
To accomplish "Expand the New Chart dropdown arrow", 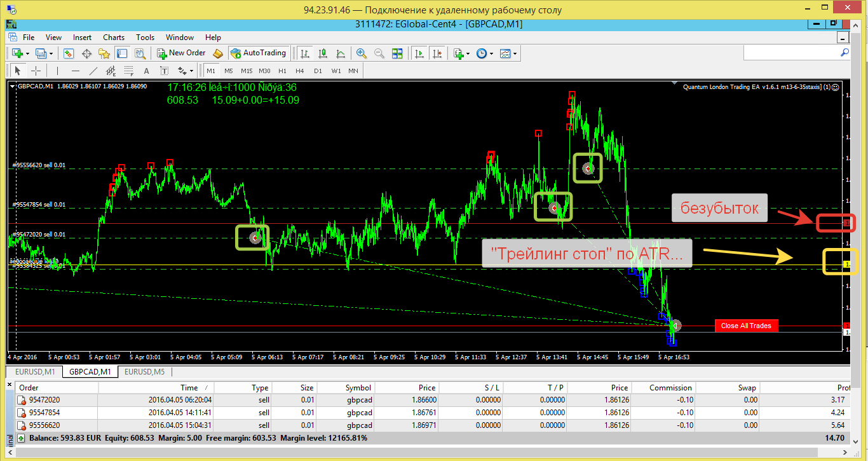I will pyautogui.click(x=28, y=53).
